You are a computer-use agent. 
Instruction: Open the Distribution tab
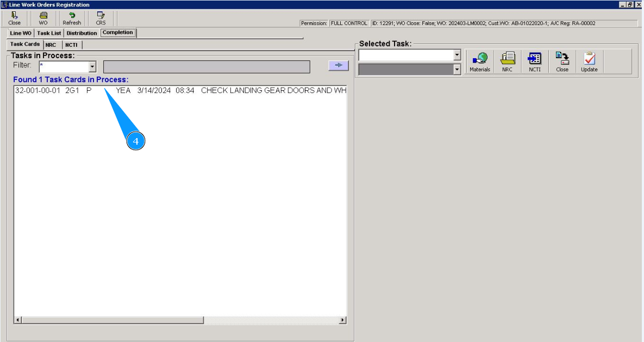(82, 33)
